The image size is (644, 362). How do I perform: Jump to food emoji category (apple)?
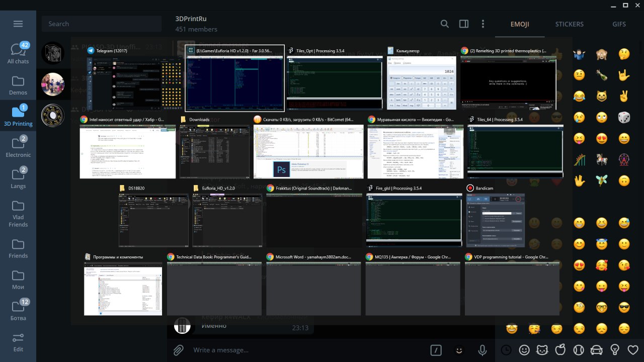tap(560, 350)
